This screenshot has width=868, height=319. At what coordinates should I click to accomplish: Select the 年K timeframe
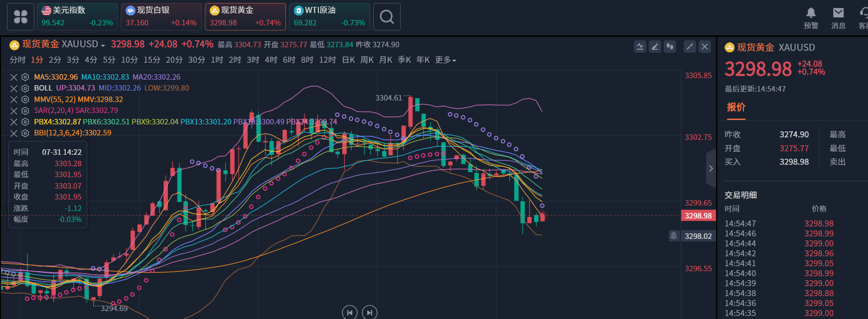coord(423,60)
